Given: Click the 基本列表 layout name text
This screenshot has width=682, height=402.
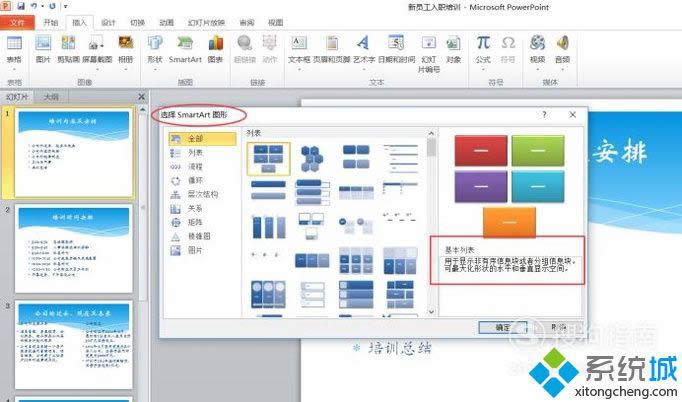Looking at the screenshot, I should 459,250.
